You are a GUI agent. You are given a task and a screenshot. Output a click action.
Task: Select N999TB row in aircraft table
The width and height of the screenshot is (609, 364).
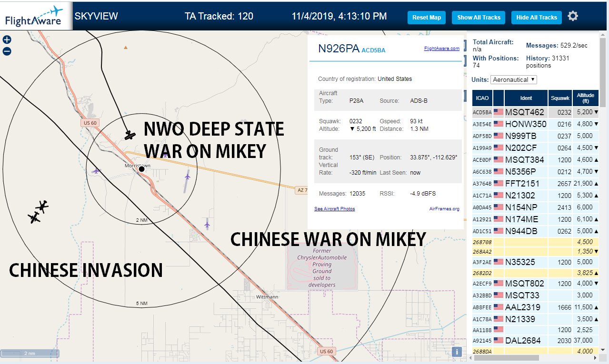[536, 136]
